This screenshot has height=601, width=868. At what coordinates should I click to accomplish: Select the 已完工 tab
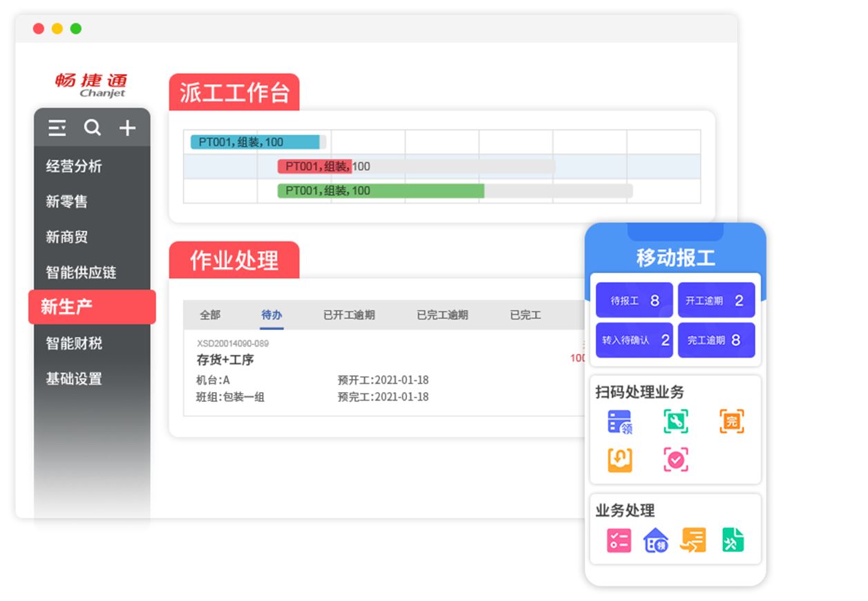click(525, 315)
